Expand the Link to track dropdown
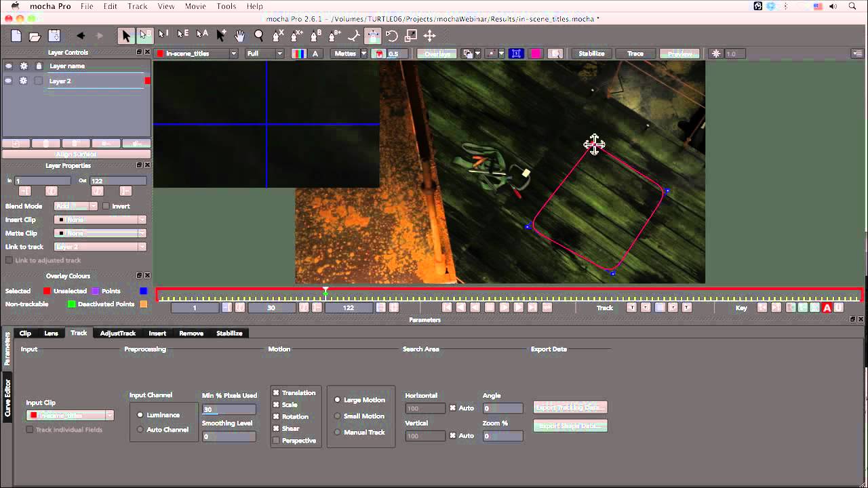 point(100,246)
